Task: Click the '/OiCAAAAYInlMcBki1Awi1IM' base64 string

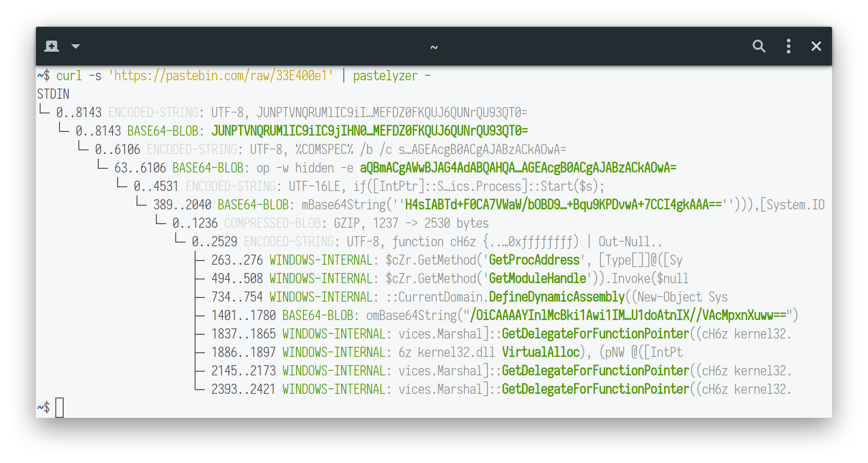Action: pos(628,315)
